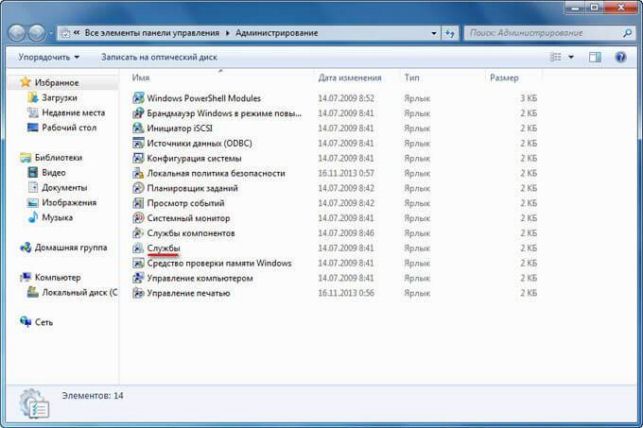Open the Упорядочить dropdown menu
The image size is (643, 428).
(x=48, y=57)
